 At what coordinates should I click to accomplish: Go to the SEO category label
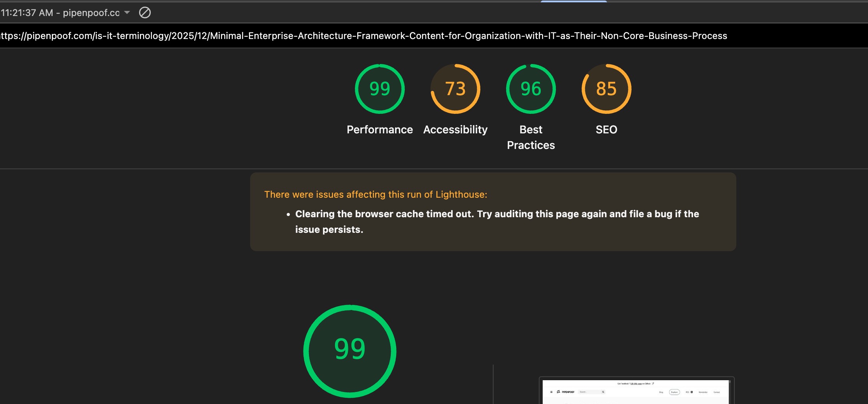click(606, 129)
